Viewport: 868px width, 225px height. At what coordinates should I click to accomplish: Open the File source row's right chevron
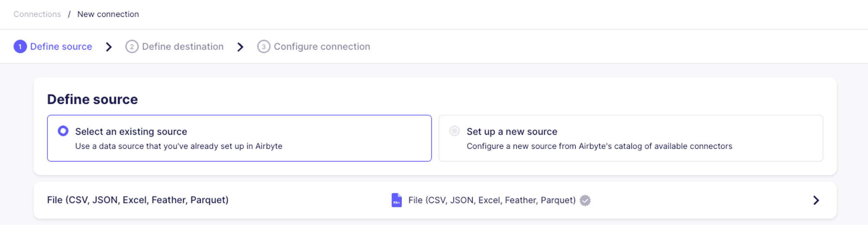click(x=816, y=200)
